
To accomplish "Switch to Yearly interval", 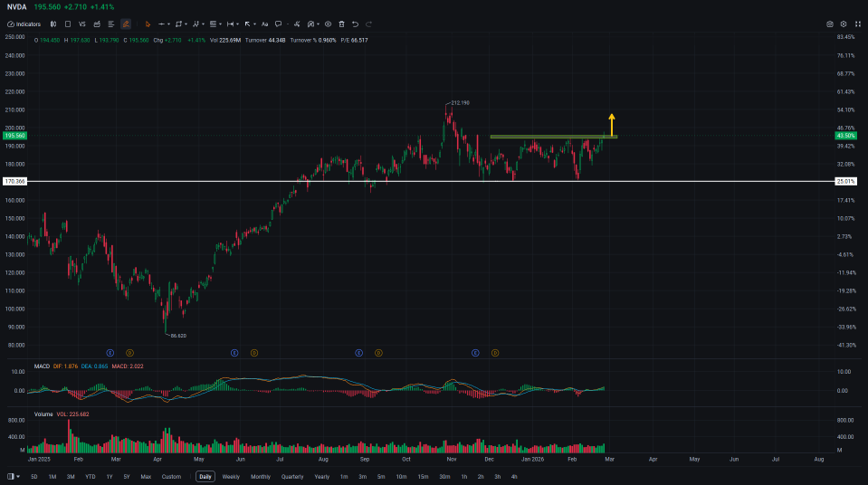I will pos(322,477).
